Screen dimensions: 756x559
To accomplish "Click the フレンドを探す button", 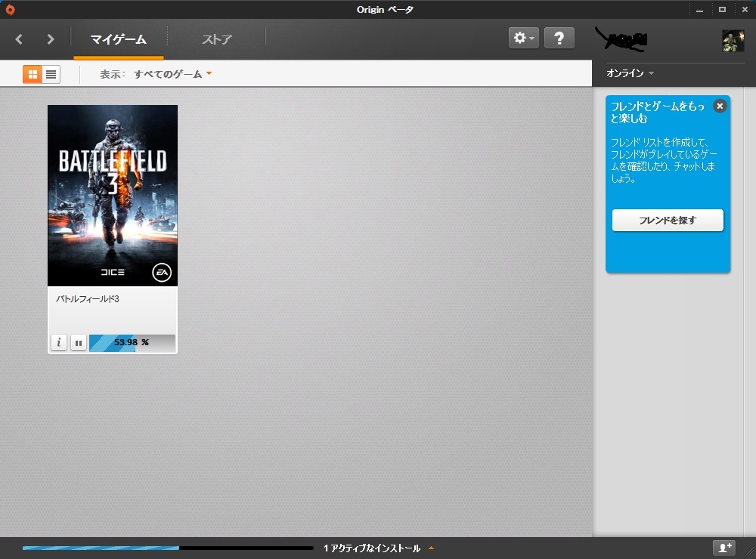I will click(668, 221).
